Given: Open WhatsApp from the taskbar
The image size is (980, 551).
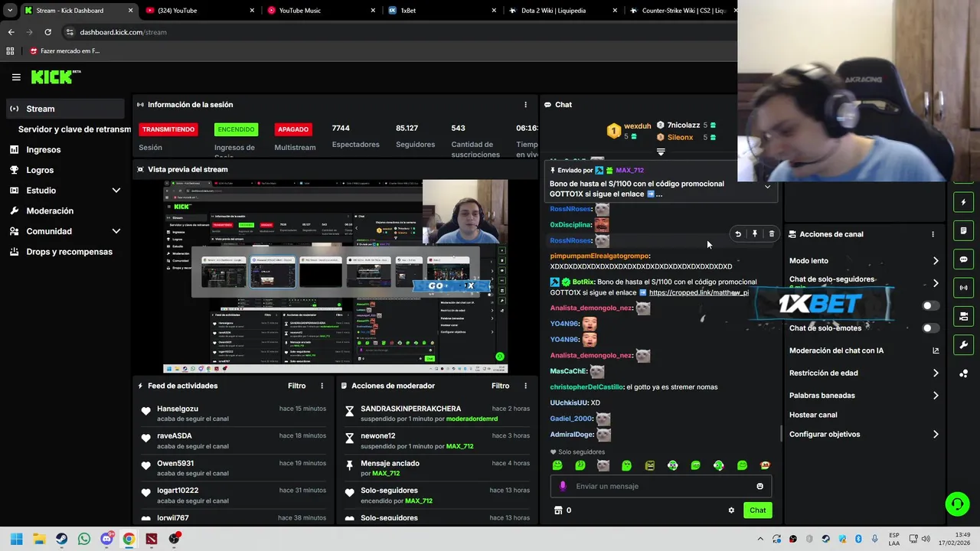Looking at the screenshot, I should 83,539.
